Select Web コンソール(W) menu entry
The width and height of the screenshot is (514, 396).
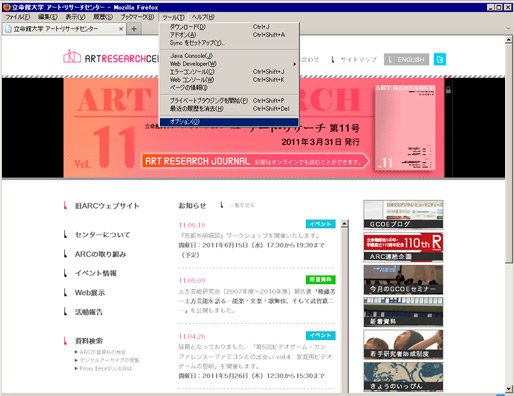point(229,80)
